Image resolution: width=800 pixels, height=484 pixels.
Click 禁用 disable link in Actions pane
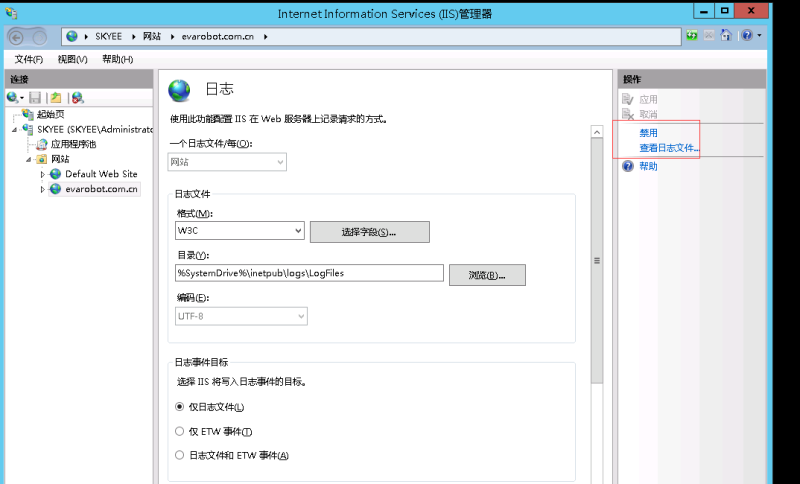click(x=648, y=133)
